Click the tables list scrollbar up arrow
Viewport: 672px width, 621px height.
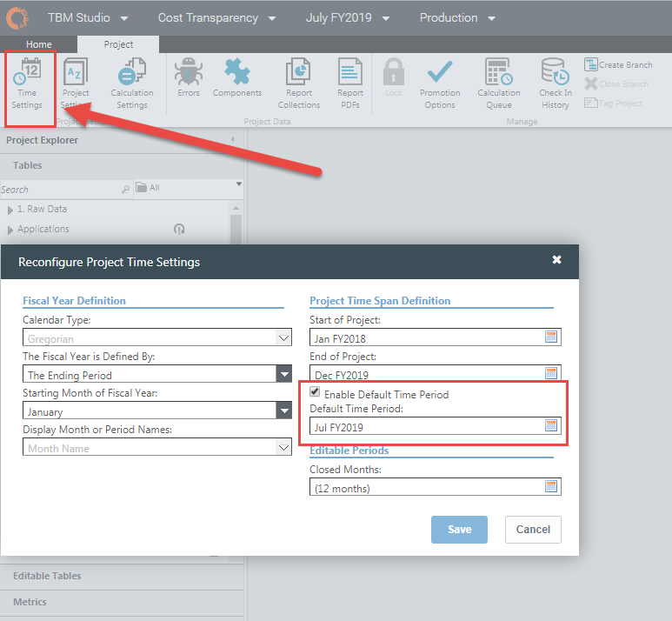pos(236,208)
